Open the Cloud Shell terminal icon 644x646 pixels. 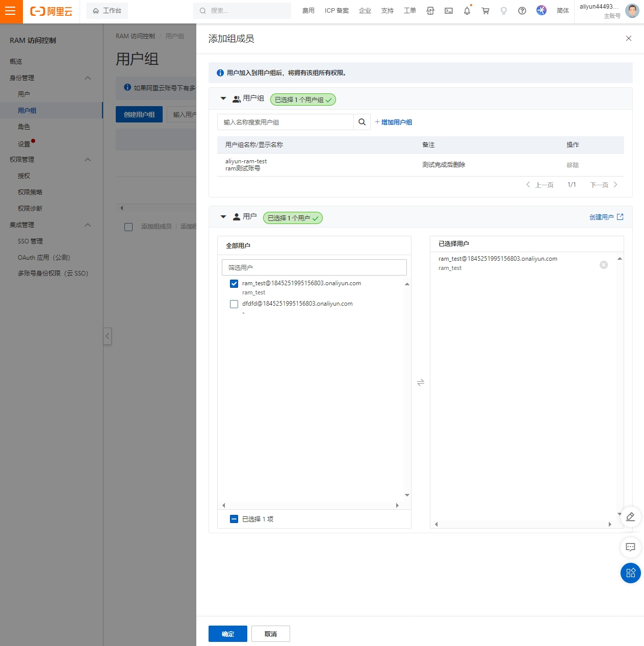[449, 11]
